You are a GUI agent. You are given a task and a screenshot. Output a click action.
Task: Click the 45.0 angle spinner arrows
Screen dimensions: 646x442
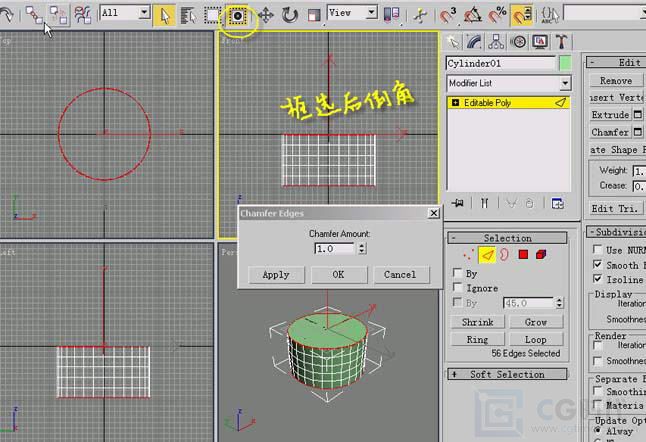[559, 303]
